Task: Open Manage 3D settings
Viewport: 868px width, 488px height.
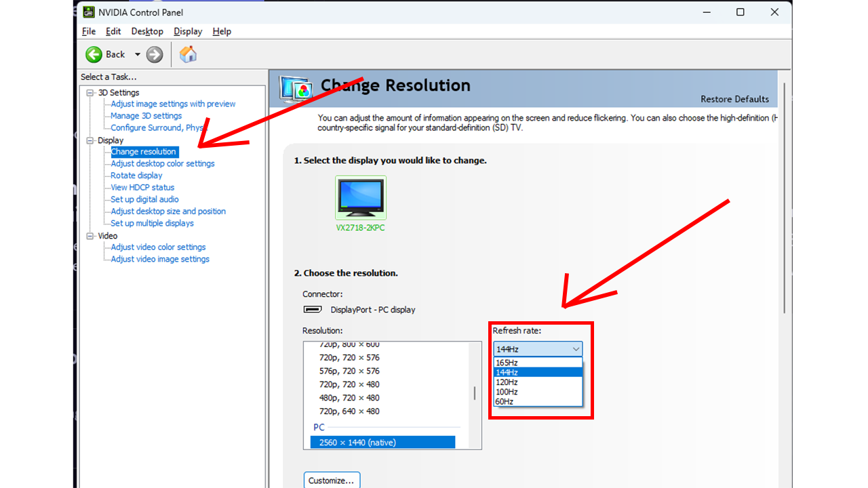Action: pyautogui.click(x=146, y=116)
